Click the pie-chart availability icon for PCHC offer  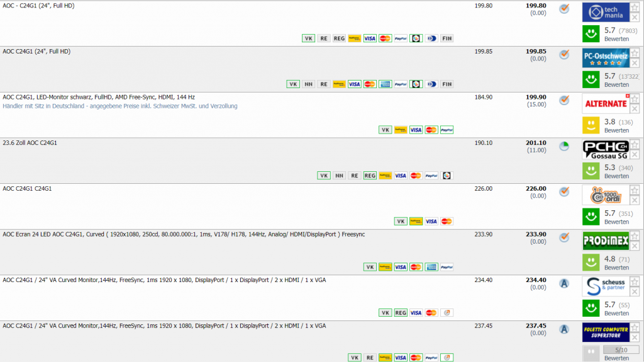(564, 146)
